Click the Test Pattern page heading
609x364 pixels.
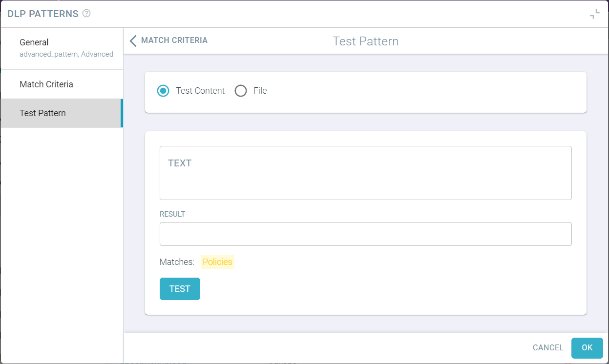pyautogui.click(x=366, y=41)
